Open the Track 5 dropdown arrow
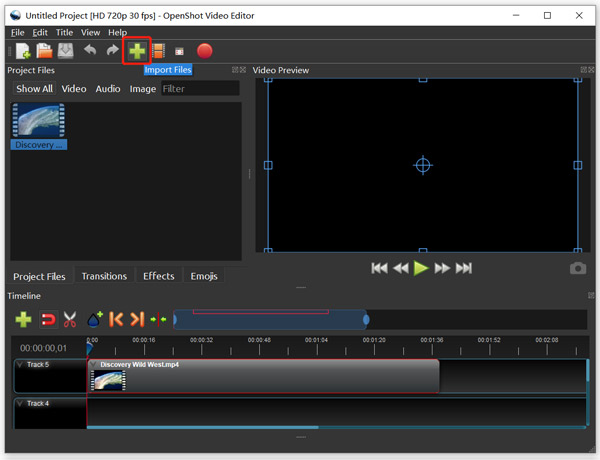The image size is (600, 460). click(20, 364)
